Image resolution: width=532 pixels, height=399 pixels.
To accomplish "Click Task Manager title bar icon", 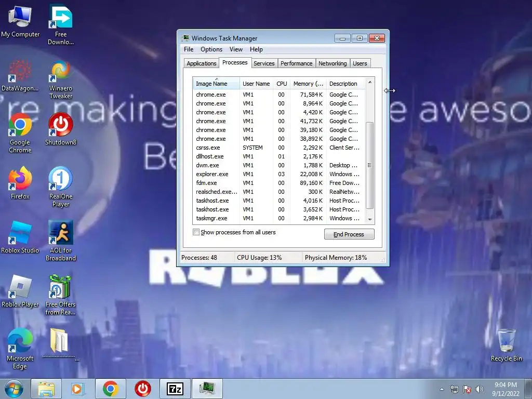I will [x=185, y=38].
